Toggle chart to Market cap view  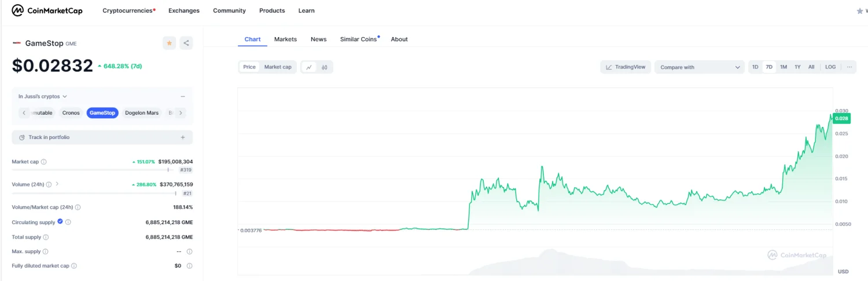point(278,67)
